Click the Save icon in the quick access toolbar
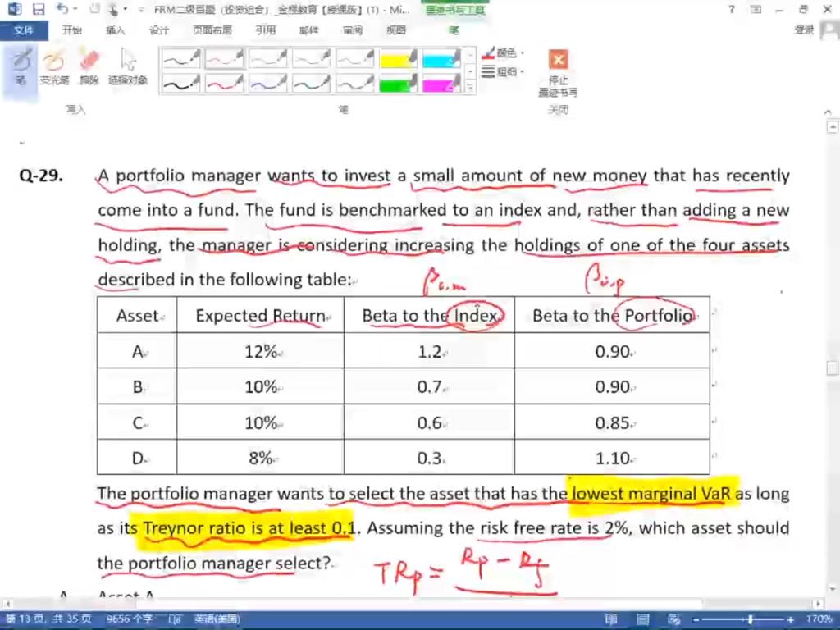Screen dimensions: 840x630 click(x=39, y=9)
